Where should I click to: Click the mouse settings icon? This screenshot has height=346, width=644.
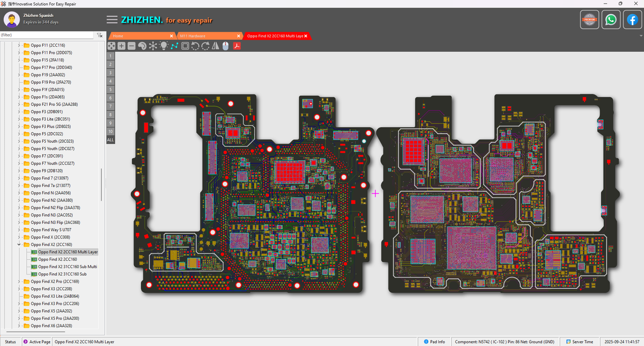225,46
